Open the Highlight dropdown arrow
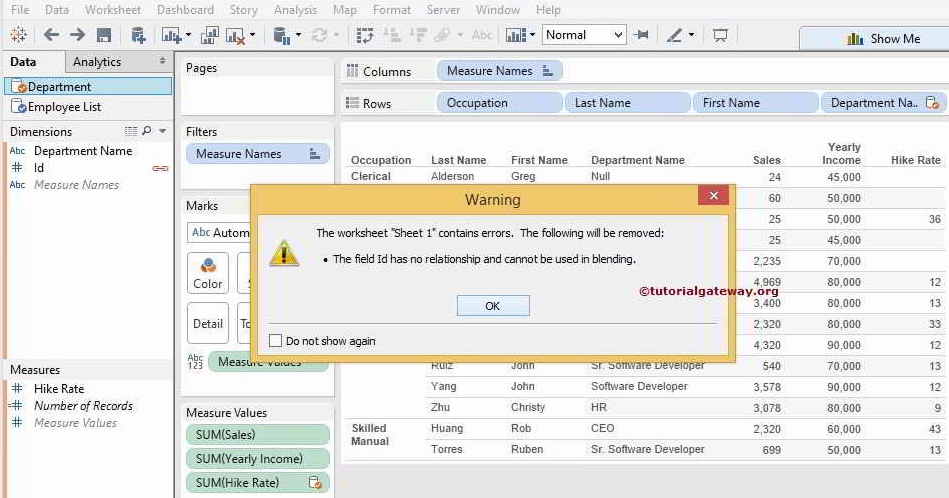 [x=691, y=36]
